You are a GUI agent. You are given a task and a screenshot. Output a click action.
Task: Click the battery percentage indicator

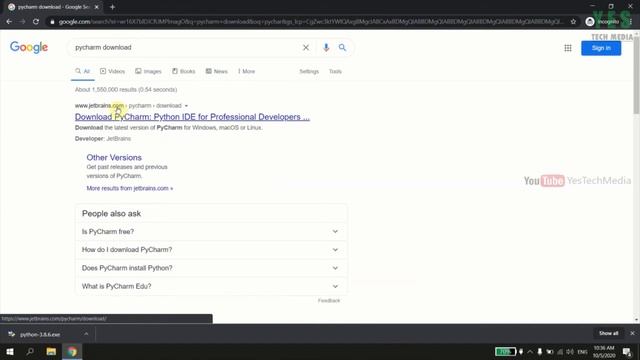(505, 351)
